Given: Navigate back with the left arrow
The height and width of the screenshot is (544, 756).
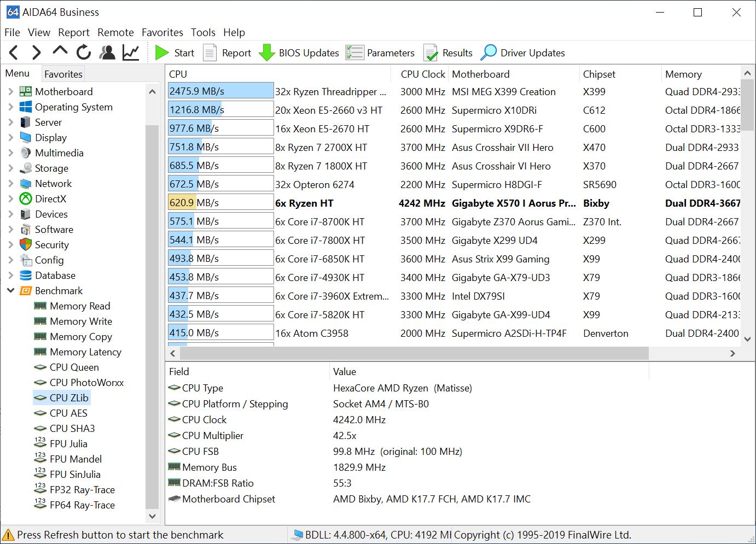Looking at the screenshot, I should pyautogui.click(x=13, y=52).
